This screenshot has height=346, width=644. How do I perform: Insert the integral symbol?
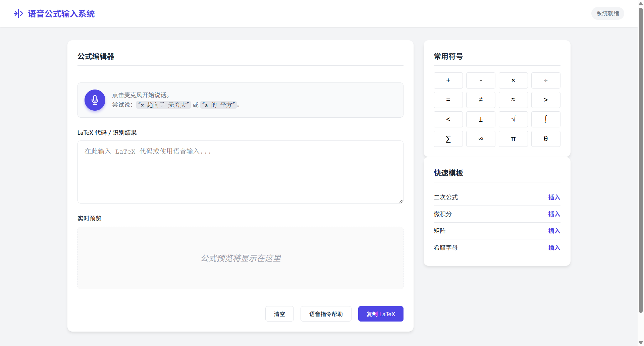coord(545,119)
